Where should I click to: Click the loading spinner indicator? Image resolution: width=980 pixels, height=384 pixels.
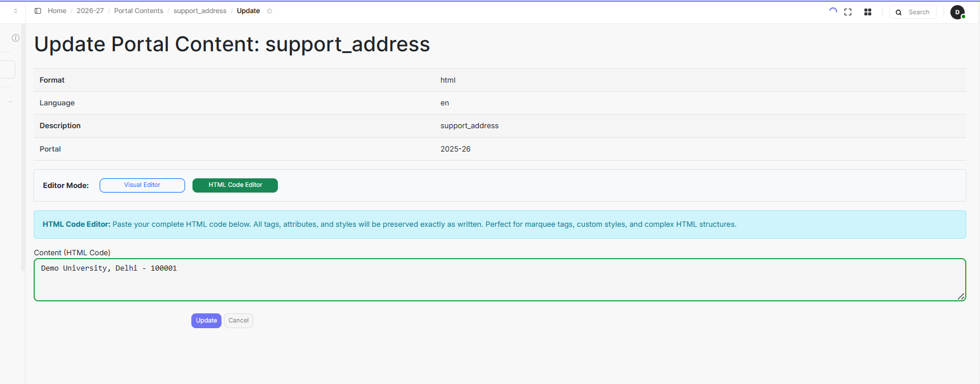[x=833, y=11]
